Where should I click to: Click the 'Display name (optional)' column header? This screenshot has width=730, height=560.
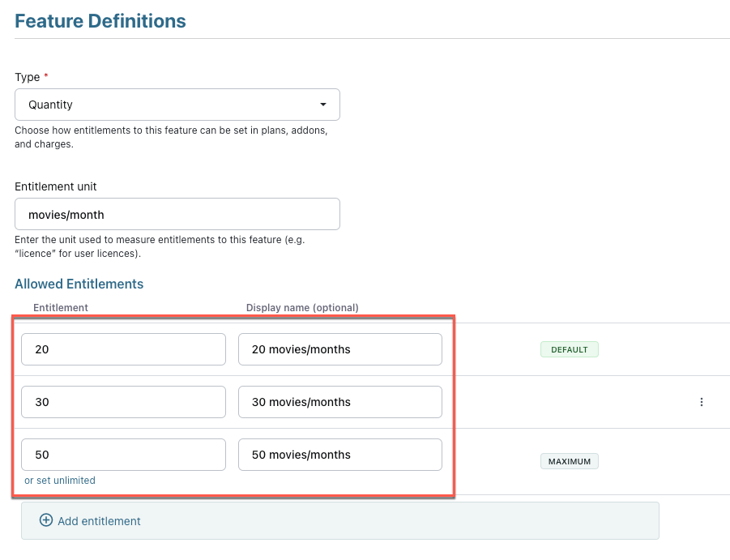point(302,307)
